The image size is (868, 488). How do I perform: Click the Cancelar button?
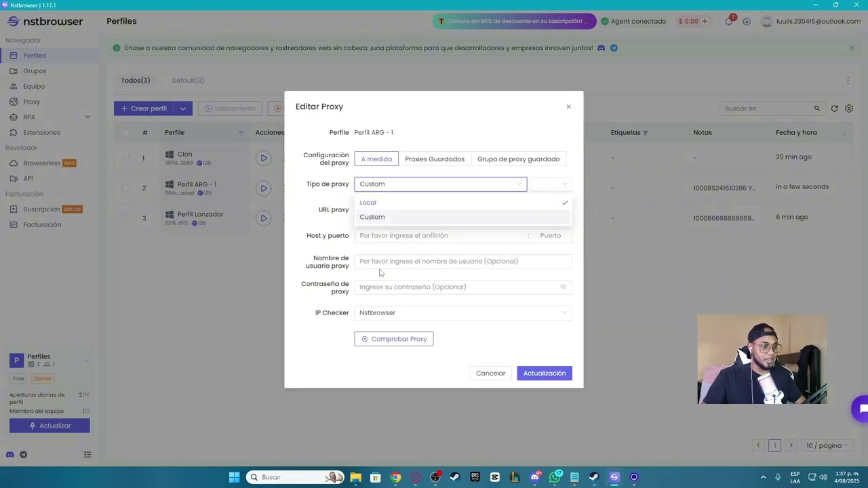pos(490,373)
